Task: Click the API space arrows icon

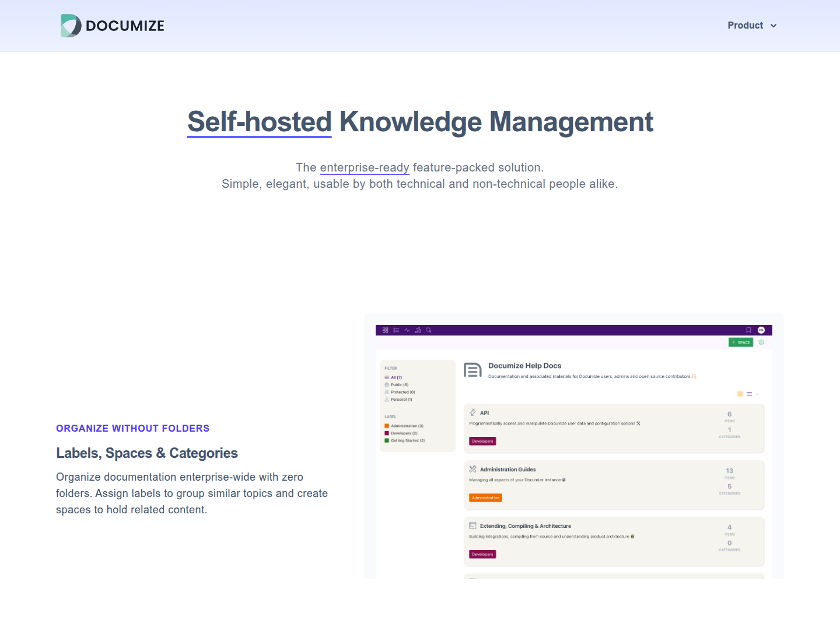Action: pos(473,412)
